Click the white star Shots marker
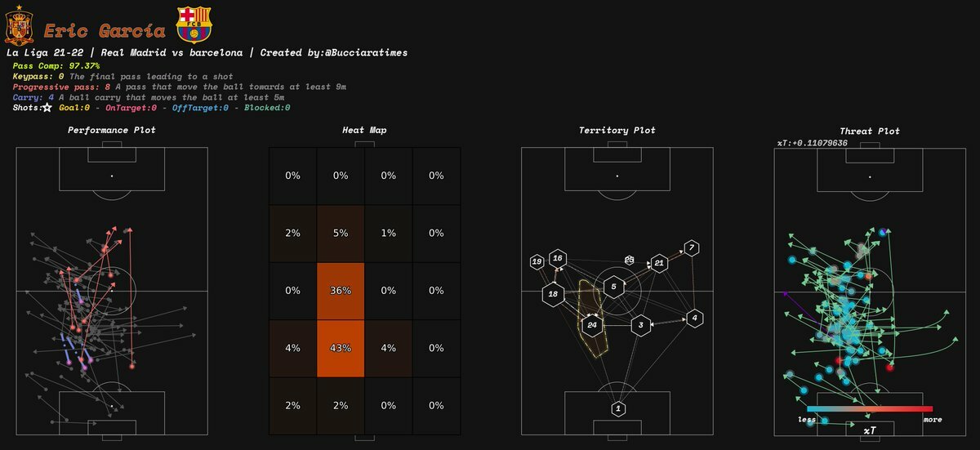 [47, 107]
